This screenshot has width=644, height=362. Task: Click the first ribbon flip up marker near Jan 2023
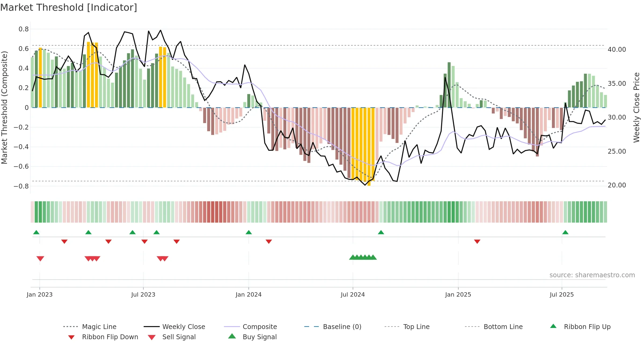pos(36,232)
